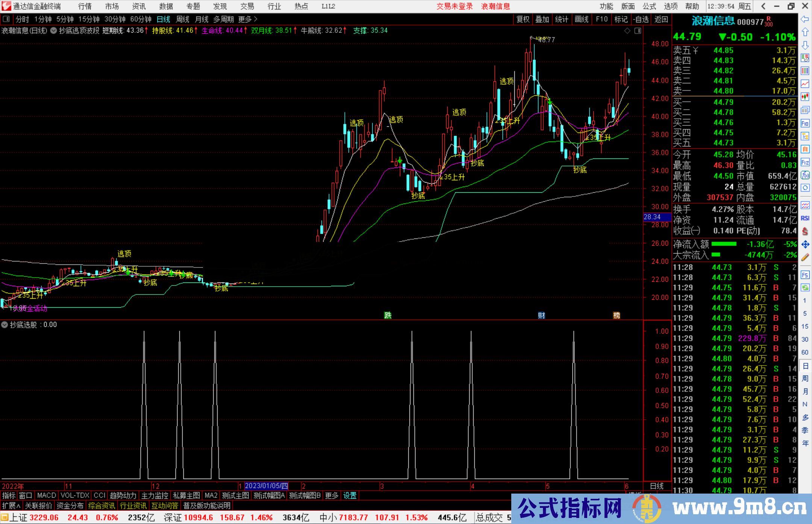Image resolution: width=812 pixels, height=524 pixels.
Task: Click the four-way move arrows icon
Action: pyautogui.click(x=805, y=245)
